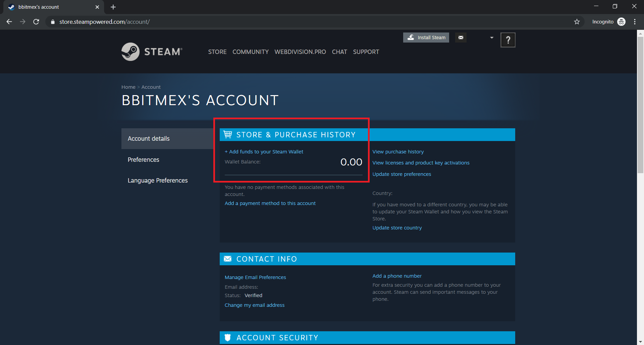Open the envelope notifications icon
The image size is (644, 345).
461,38
